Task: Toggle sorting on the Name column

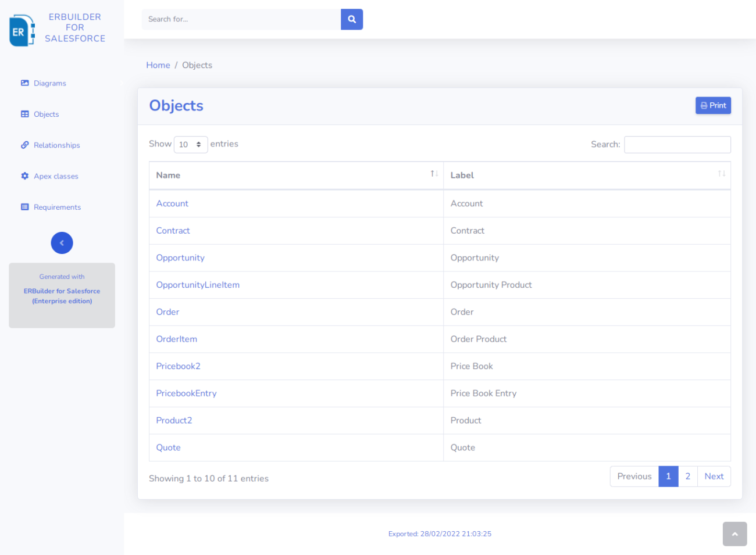Action: click(x=433, y=173)
